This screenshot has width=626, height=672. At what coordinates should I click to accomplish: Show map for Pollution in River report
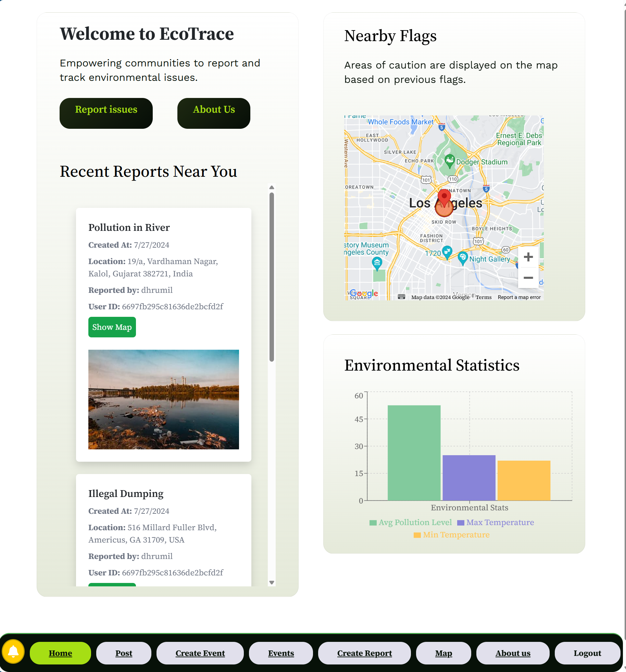pos(112,327)
